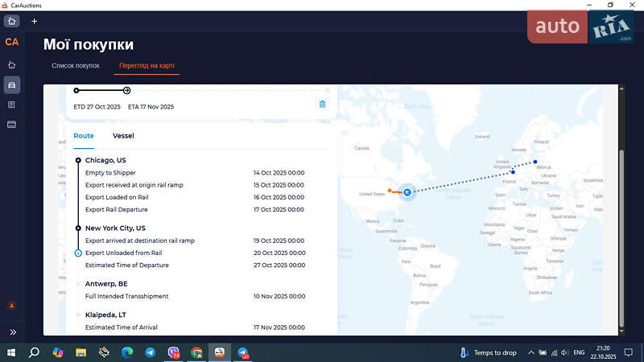Click the ship marker on the map

[407, 192]
